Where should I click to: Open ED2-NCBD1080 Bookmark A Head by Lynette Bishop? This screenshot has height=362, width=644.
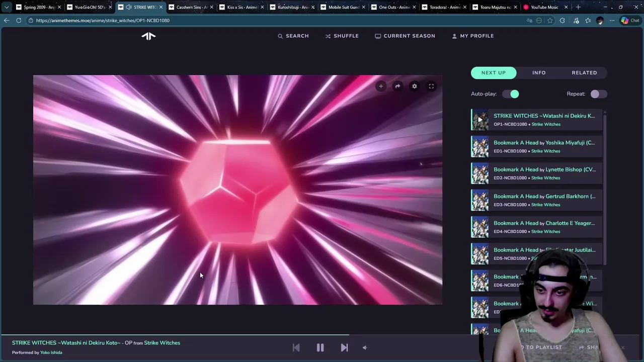pos(536,173)
